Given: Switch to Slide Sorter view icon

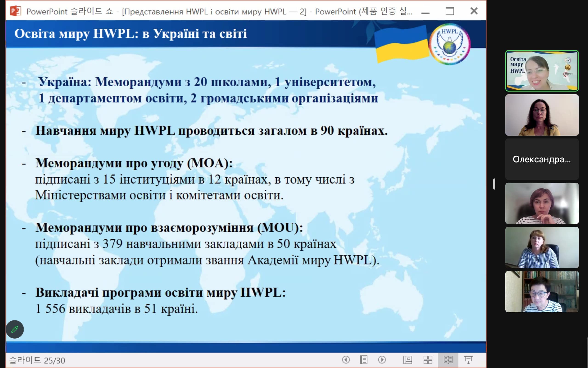Looking at the screenshot, I should coord(428,360).
